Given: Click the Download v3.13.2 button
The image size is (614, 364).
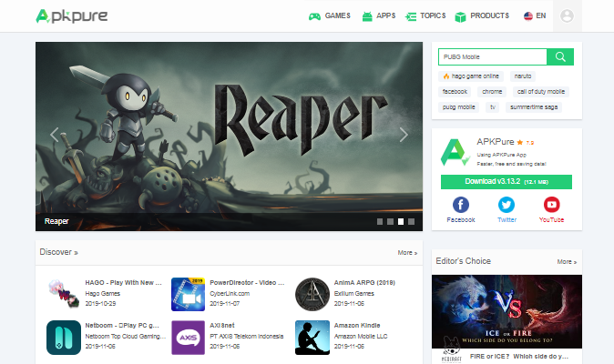Looking at the screenshot, I should [507, 182].
